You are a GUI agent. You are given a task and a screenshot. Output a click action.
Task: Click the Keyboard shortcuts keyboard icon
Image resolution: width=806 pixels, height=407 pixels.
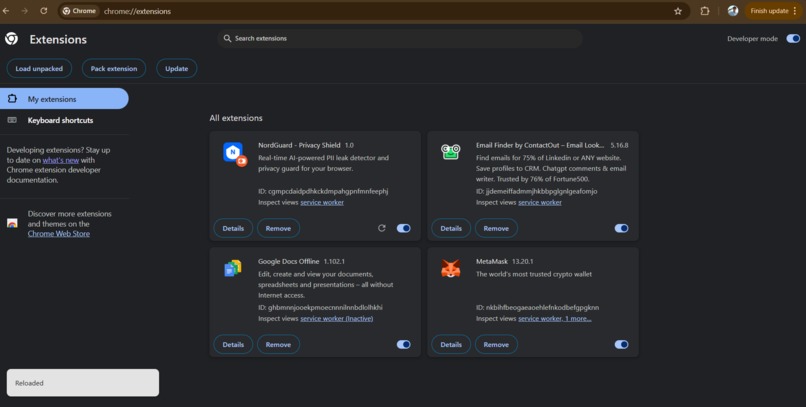12,120
